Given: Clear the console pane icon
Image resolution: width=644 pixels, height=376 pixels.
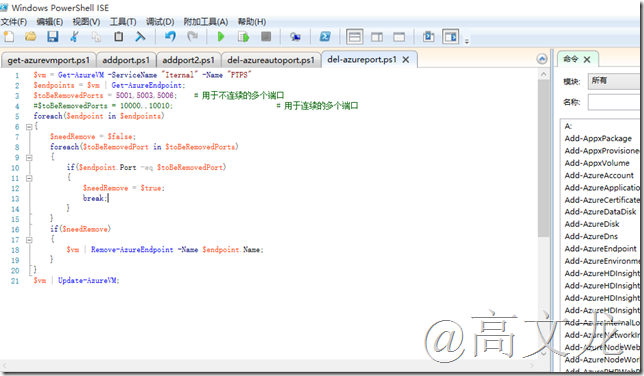Looking at the screenshot, I should coord(140,37).
